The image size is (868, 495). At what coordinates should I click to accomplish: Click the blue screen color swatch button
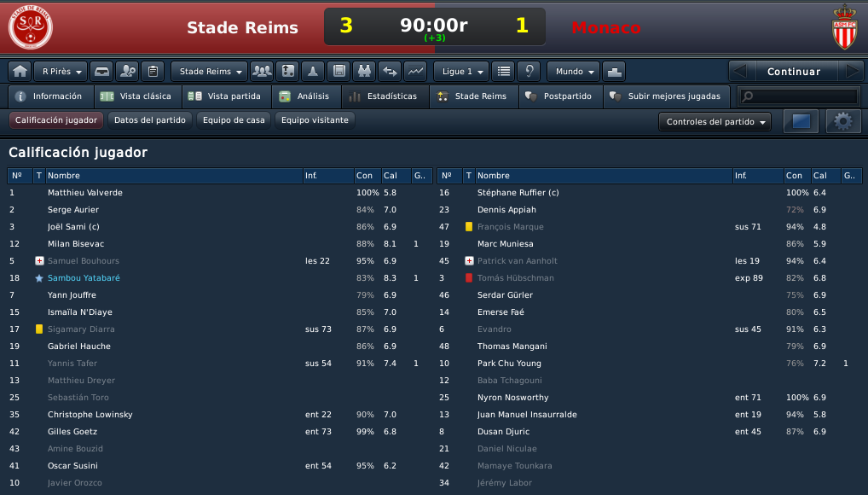801,121
